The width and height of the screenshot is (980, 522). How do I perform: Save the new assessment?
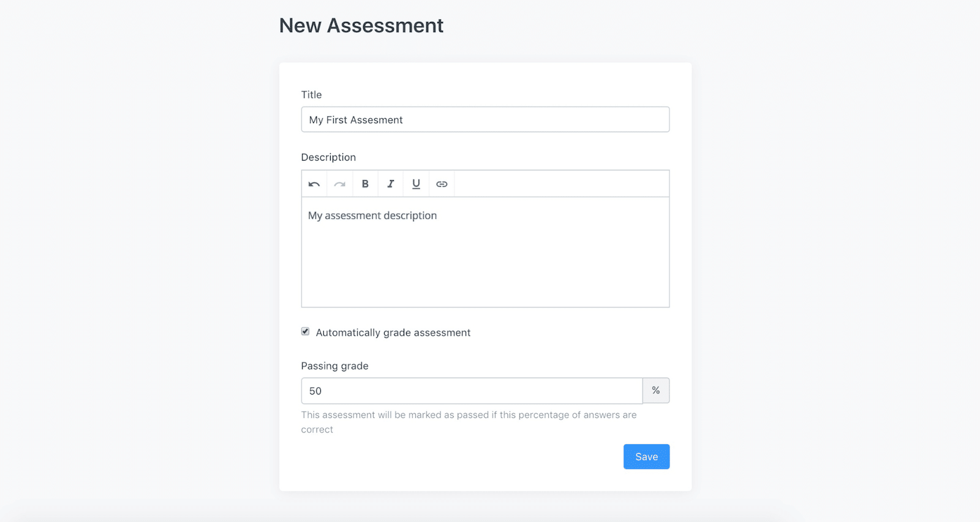[646, 456]
